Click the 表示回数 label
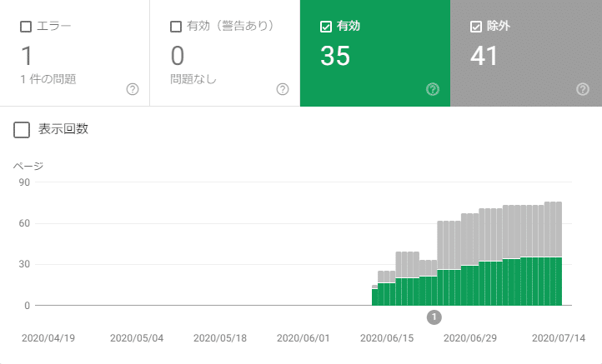The width and height of the screenshot is (602, 364). click(x=63, y=129)
